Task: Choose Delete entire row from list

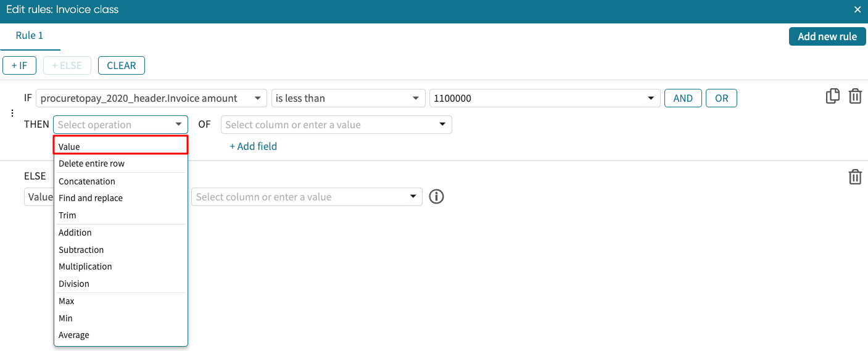Action: (91, 164)
